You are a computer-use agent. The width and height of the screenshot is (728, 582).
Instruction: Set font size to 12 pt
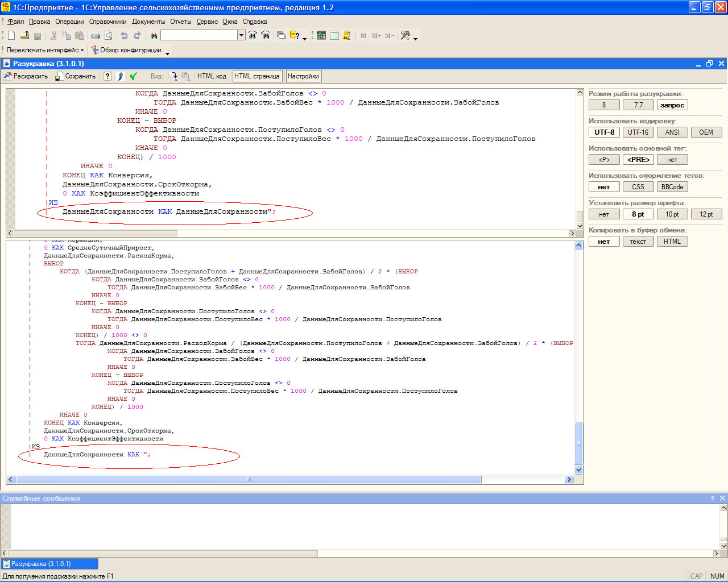pyautogui.click(x=706, y=214)
